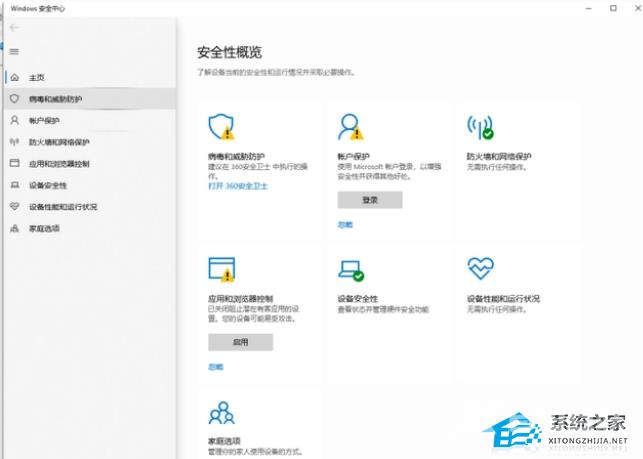Open the firewall network antenna card icon
Viewport: 643px width, 459px height.
(x=480, y=127)
